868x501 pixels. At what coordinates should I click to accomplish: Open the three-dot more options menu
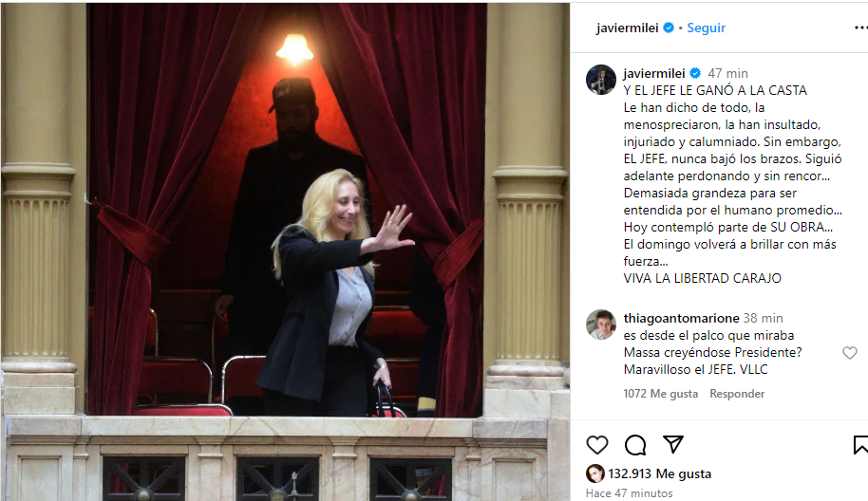coord(860,28)
